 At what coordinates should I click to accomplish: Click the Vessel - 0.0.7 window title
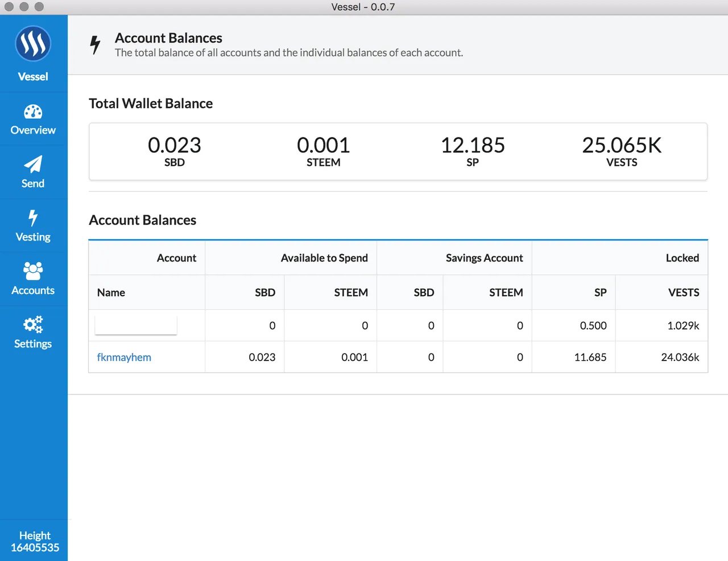(x=363, y=7)
